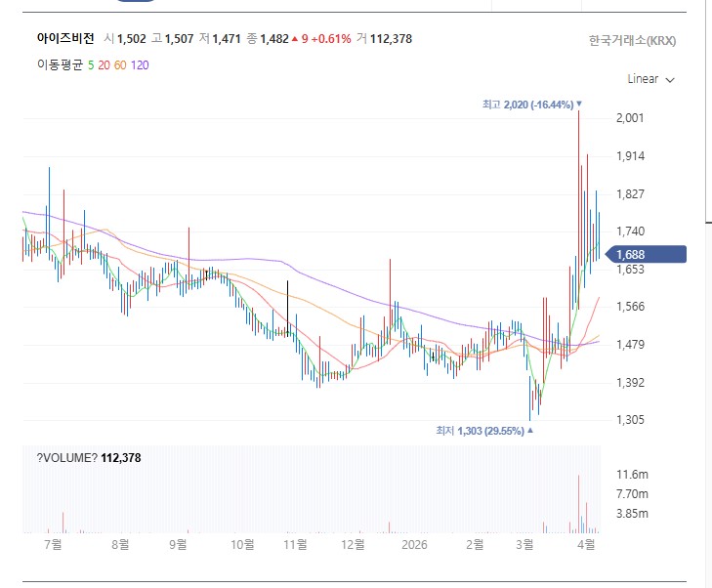Click the opening price 1,502 value
The height and width of the screenshot is (588, 712).
pyautogui.click(x=132, y=39)
